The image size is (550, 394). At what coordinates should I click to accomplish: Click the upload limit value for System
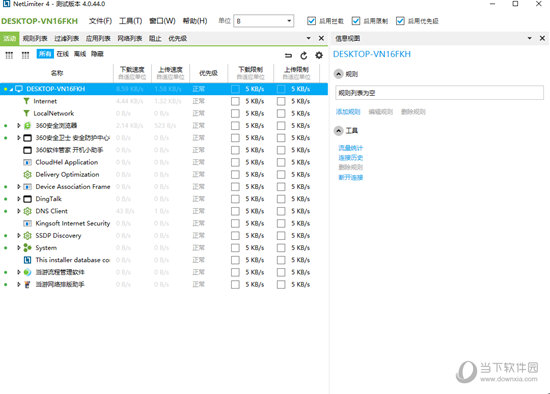[300, 248]
